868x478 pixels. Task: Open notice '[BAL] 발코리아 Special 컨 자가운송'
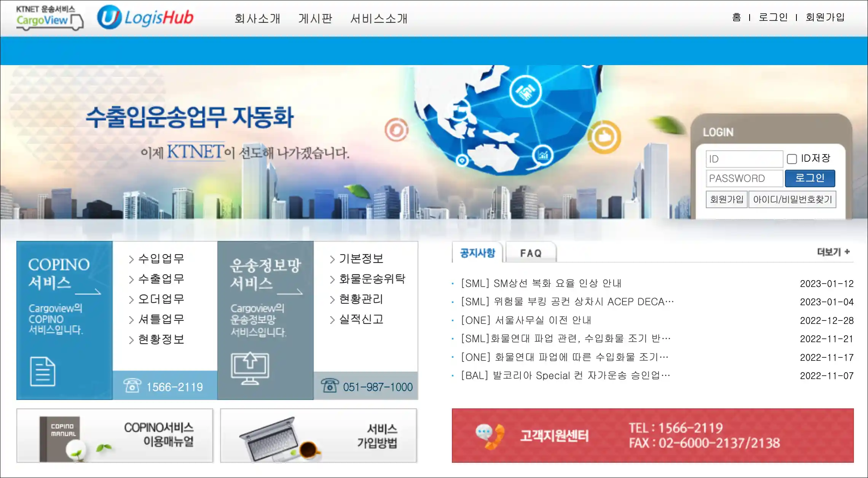pyautogui.click(x=565, y=376)
